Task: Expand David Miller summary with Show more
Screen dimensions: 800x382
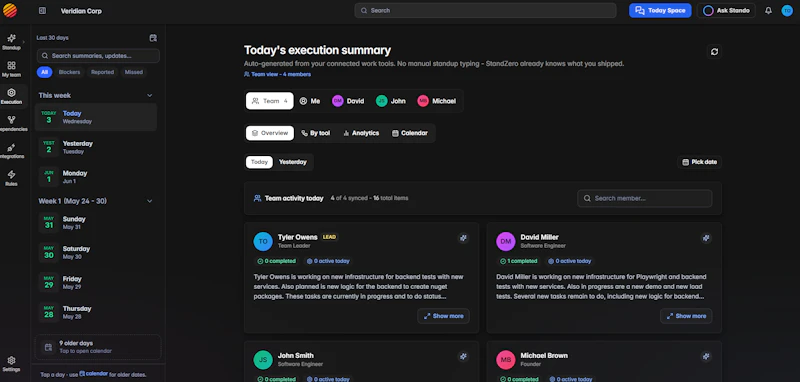Action: pos(686,316)
